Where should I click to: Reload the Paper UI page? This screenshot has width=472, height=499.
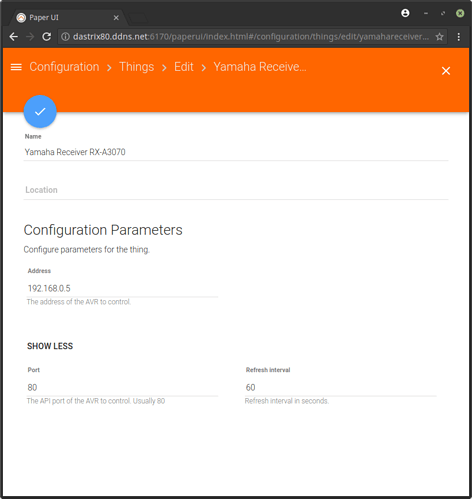tap(47, 37)
